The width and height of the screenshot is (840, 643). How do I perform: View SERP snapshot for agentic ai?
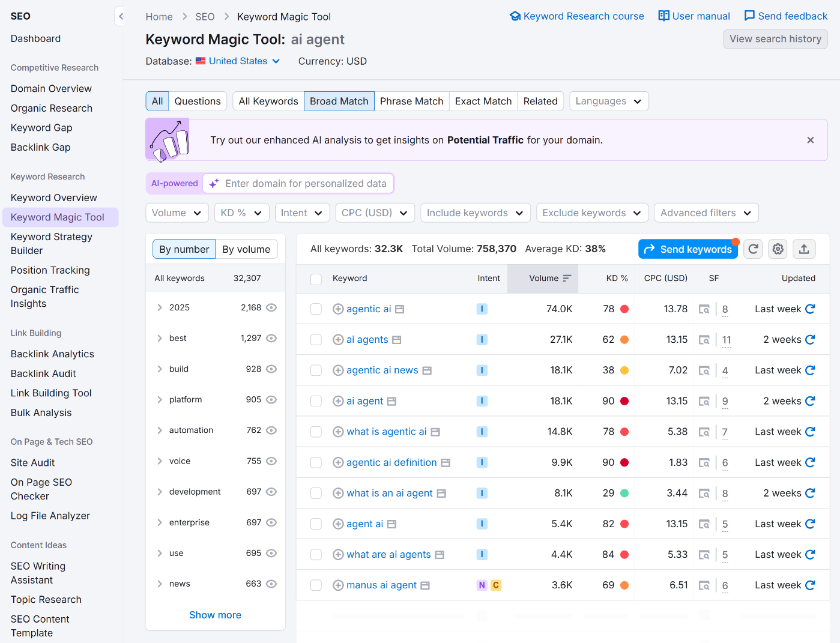click(704, 309)
